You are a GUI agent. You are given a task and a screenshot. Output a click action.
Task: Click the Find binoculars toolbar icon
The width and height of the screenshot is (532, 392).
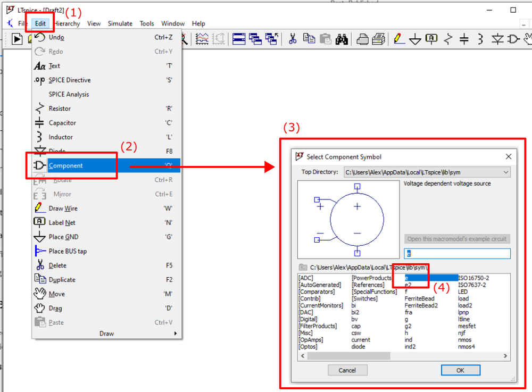pyautogui.click(x=342, y=39)
